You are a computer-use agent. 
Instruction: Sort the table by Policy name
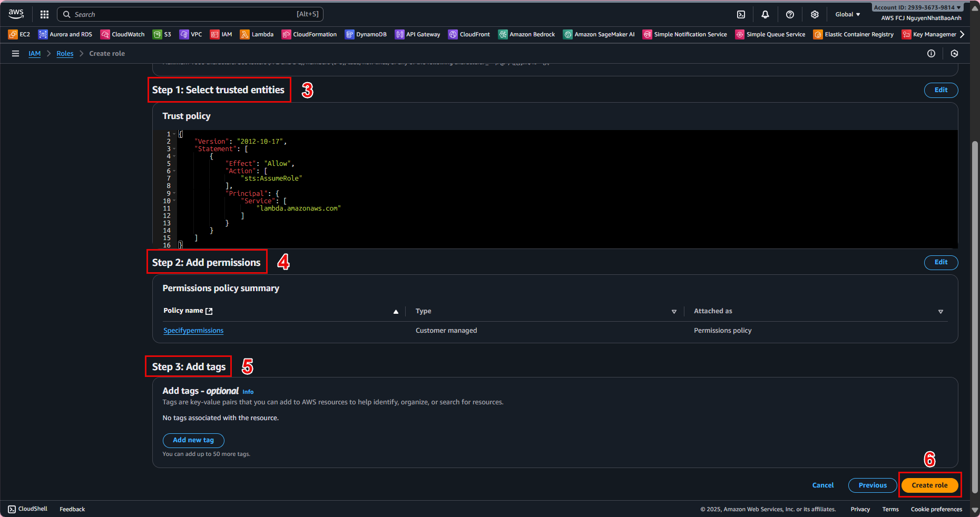396,312
